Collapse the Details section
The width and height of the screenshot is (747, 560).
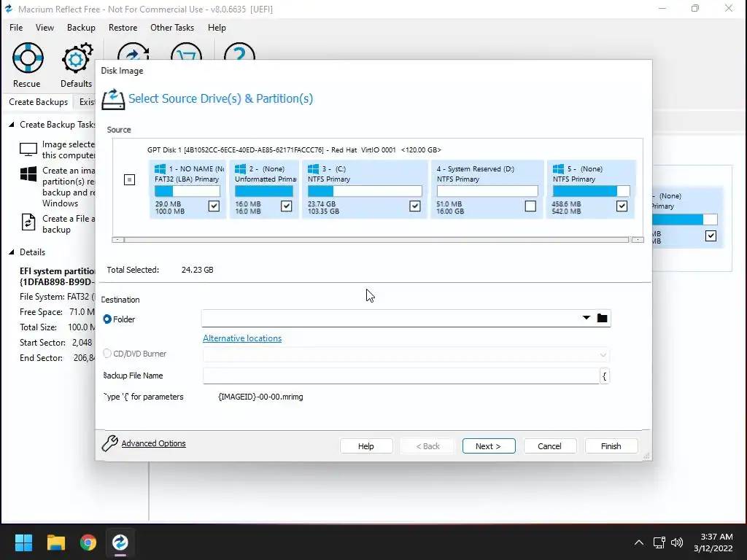tap(12, 252)
